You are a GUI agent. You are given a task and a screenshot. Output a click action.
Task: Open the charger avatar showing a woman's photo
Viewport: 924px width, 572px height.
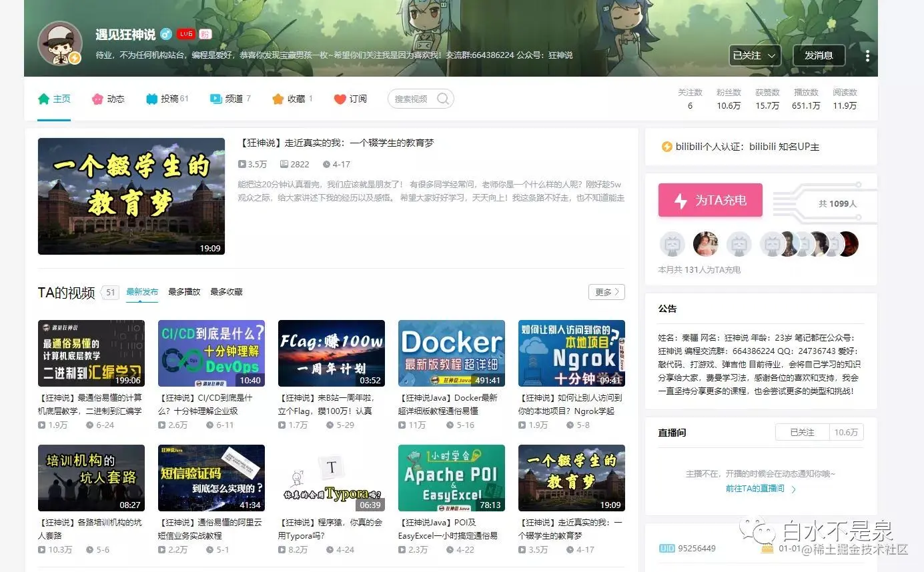coord(705,244)
